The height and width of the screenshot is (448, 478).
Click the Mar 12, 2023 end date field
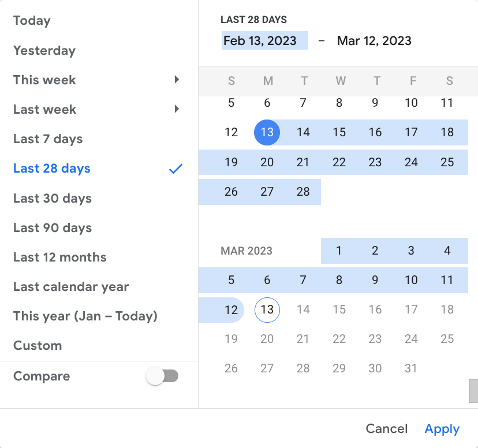coord(374,40)
